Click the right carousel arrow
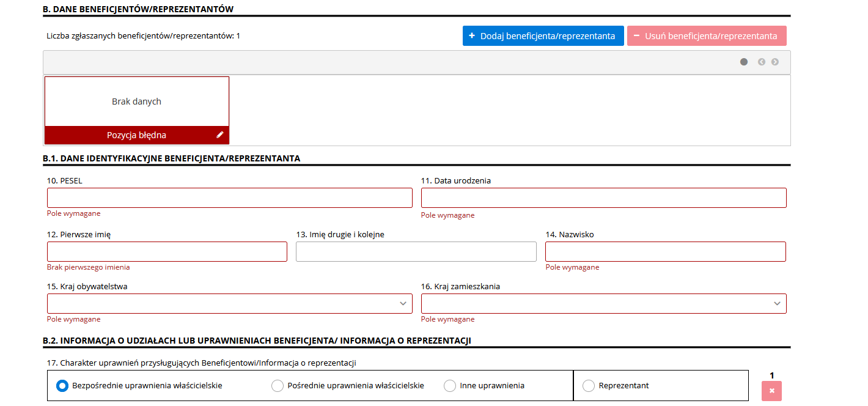Screen dimensions: 868x406 tap(774, 62)
